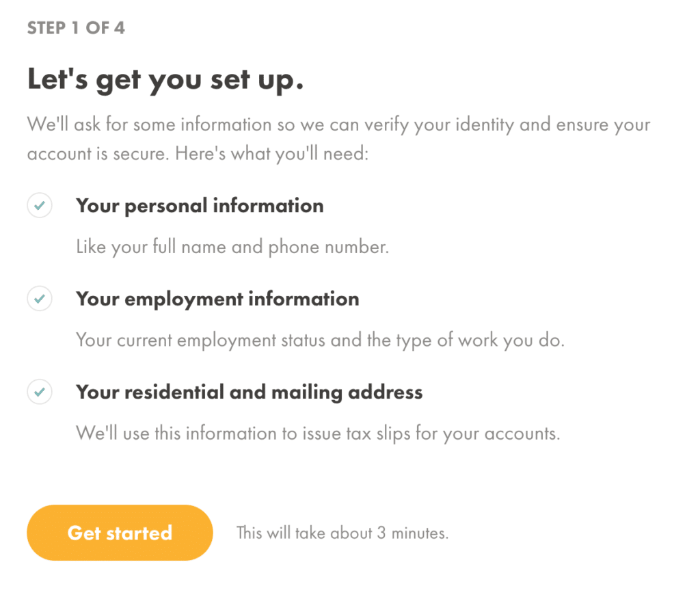Click the number 4 in the step indicator
This screenshot has width=700, height=612.
119,28
